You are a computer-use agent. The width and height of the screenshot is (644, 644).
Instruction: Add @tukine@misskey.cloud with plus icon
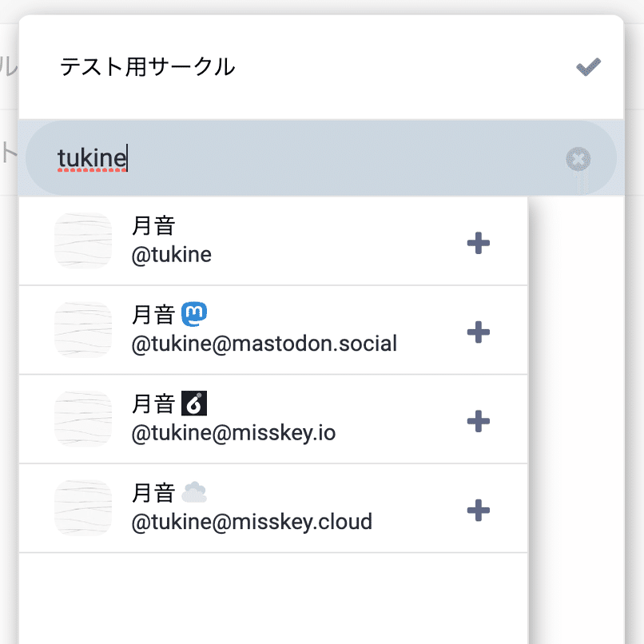point(478,510)
